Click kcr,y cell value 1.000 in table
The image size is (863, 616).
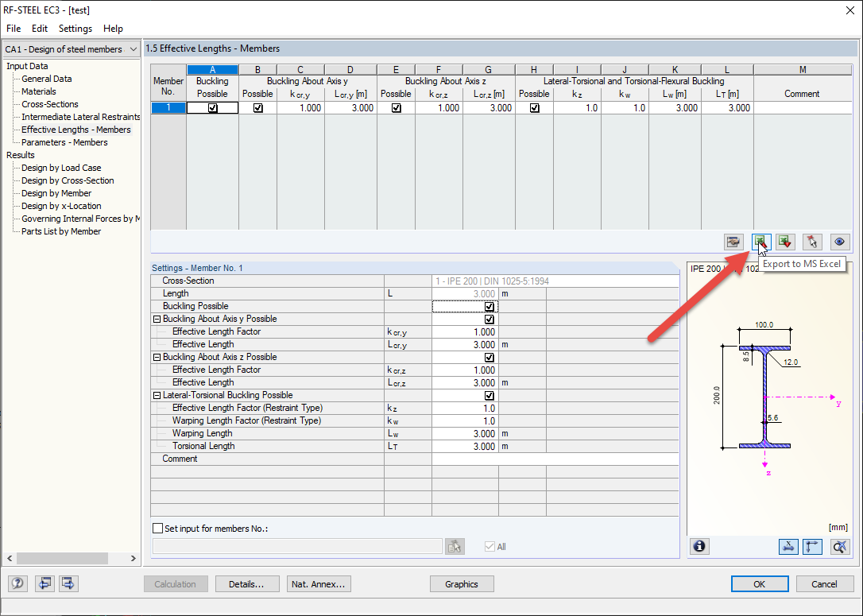click(300, 108)
